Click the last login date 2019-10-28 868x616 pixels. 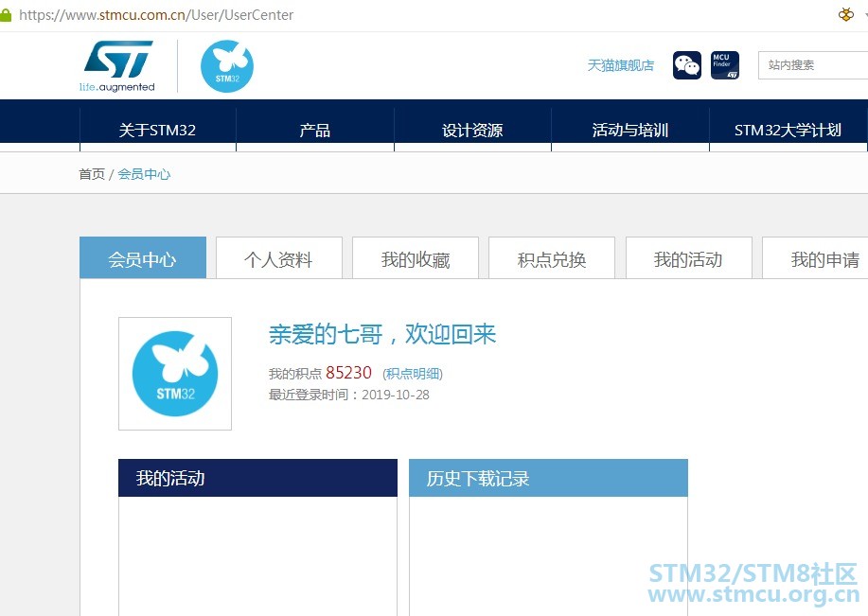396,395
